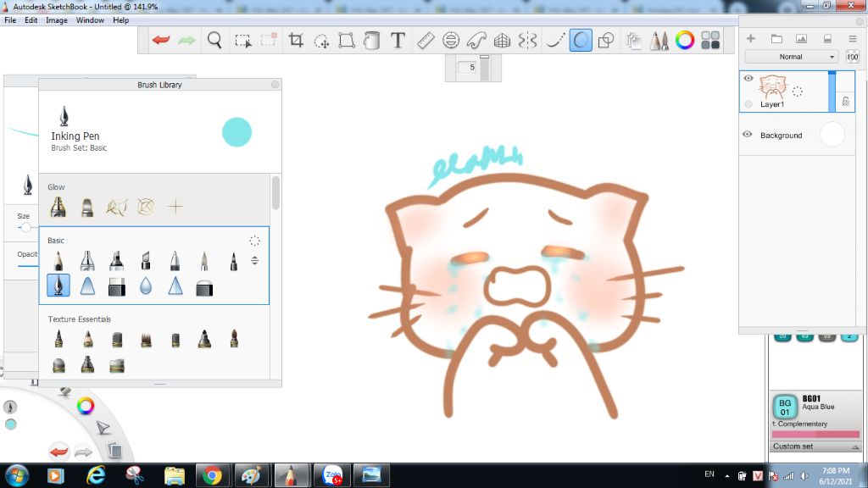The image size is (868, 488).
Task: Choose the Crop tool
Action: [x=296, y=41]
